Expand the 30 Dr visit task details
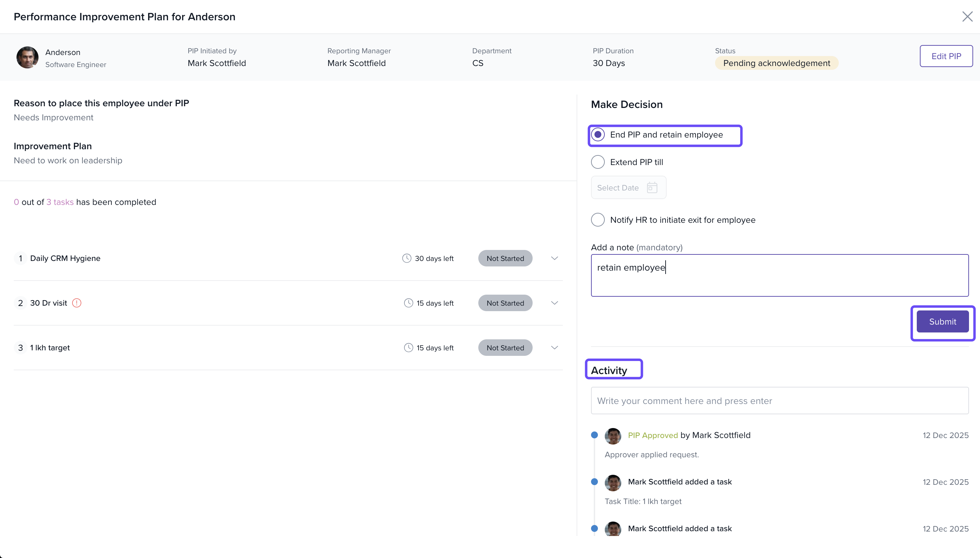 pyautogui.click(x=554, y=303)
